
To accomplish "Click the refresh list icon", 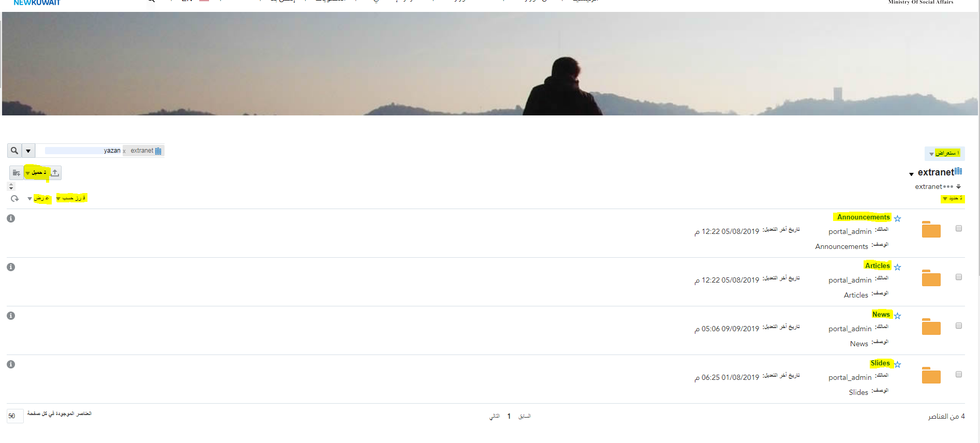I will pos(14,198).
